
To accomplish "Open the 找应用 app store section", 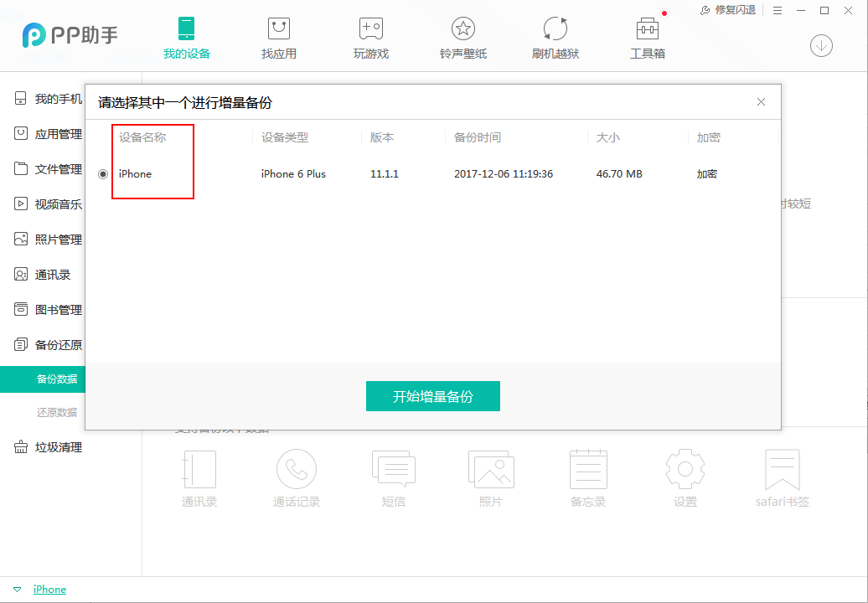I will 278,38.
